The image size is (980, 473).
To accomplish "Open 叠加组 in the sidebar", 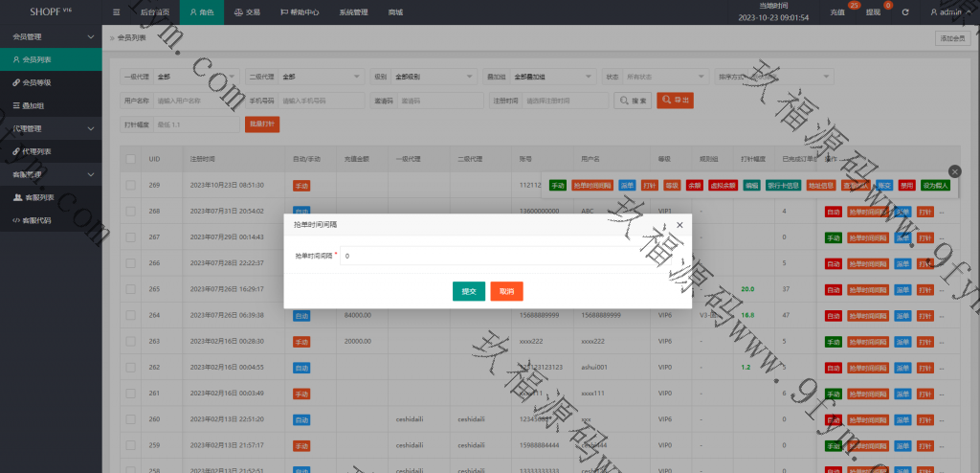I will (x=33, y=105).
